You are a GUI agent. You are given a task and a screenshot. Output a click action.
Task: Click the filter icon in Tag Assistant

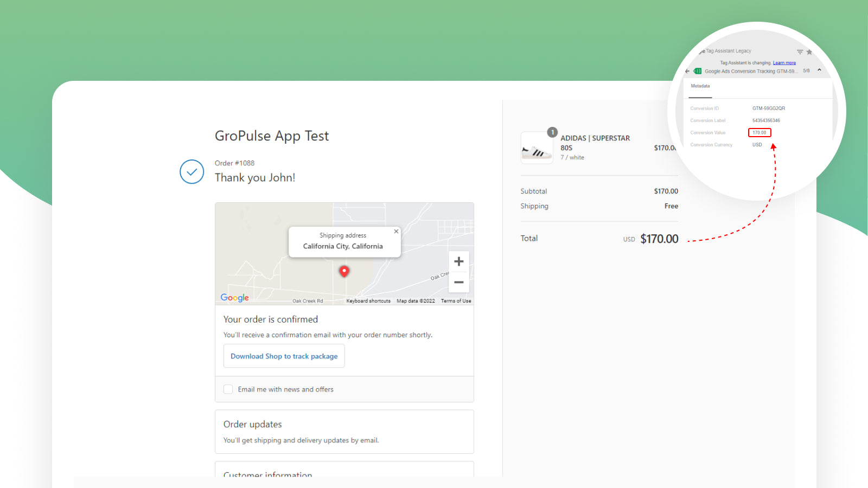(800, 52)
